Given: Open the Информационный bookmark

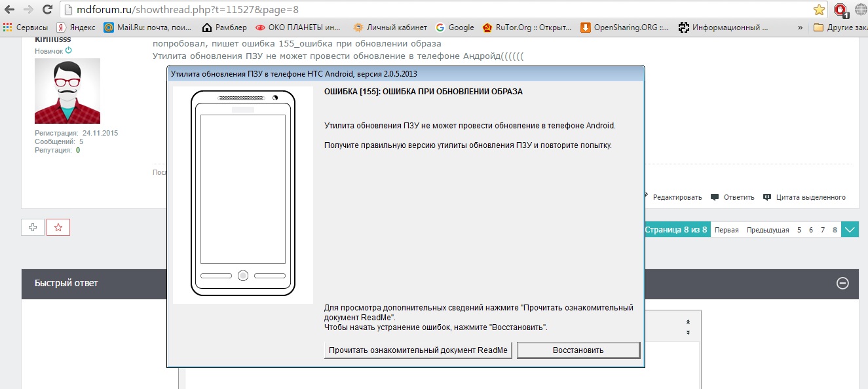Looking at the screenshot, I should coord(724,28).
